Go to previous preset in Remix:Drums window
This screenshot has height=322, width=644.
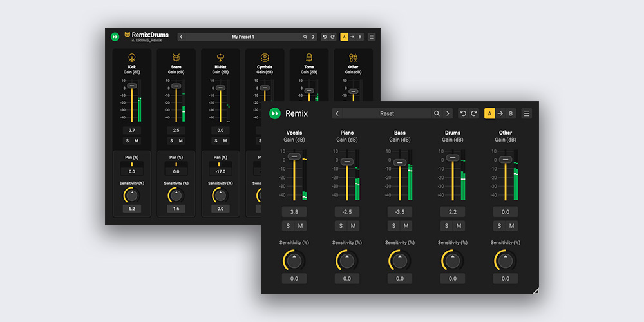tap(181, 37)
